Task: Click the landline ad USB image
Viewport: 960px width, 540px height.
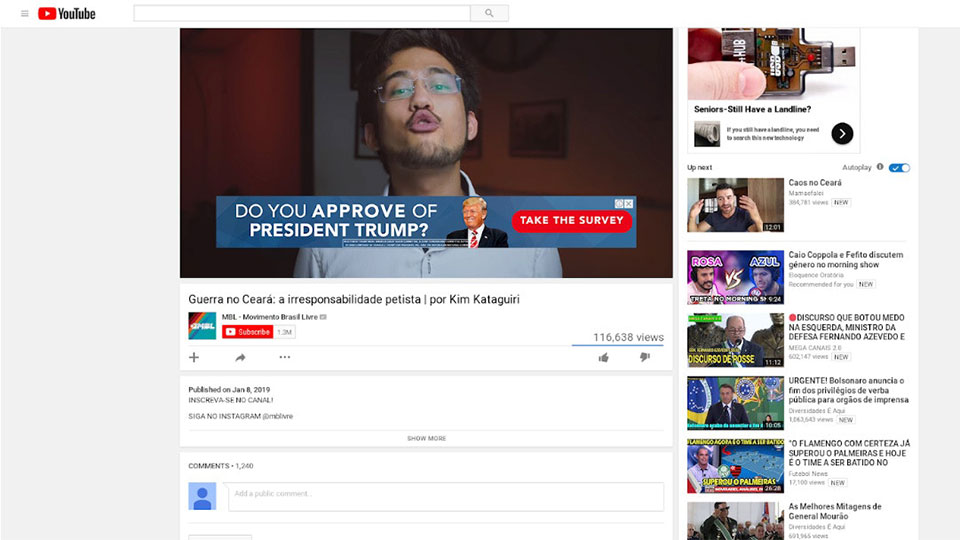Action: [x=773, y=64]
